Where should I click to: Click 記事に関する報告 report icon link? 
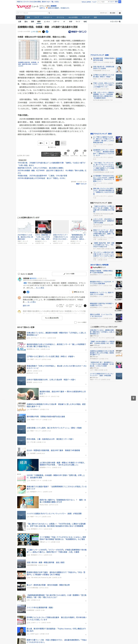coord(23,156)
